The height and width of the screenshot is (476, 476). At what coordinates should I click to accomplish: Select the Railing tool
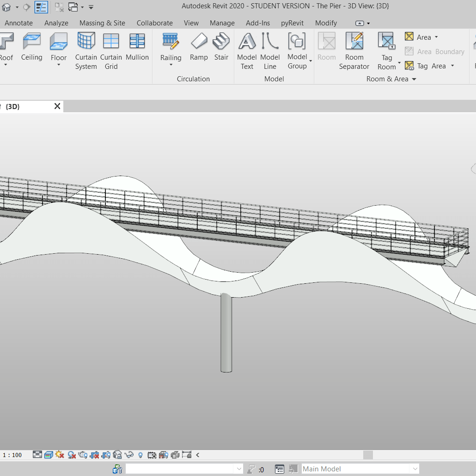pos(171,46)
